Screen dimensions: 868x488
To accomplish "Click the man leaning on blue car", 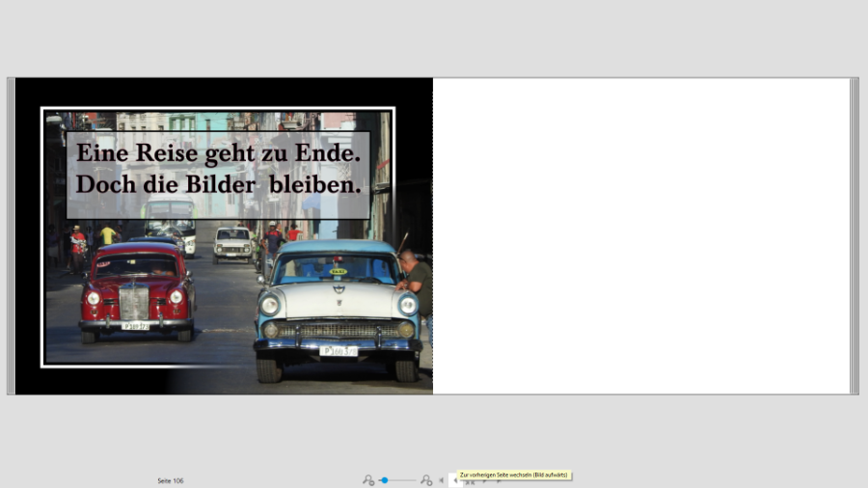I will (417, 278).
